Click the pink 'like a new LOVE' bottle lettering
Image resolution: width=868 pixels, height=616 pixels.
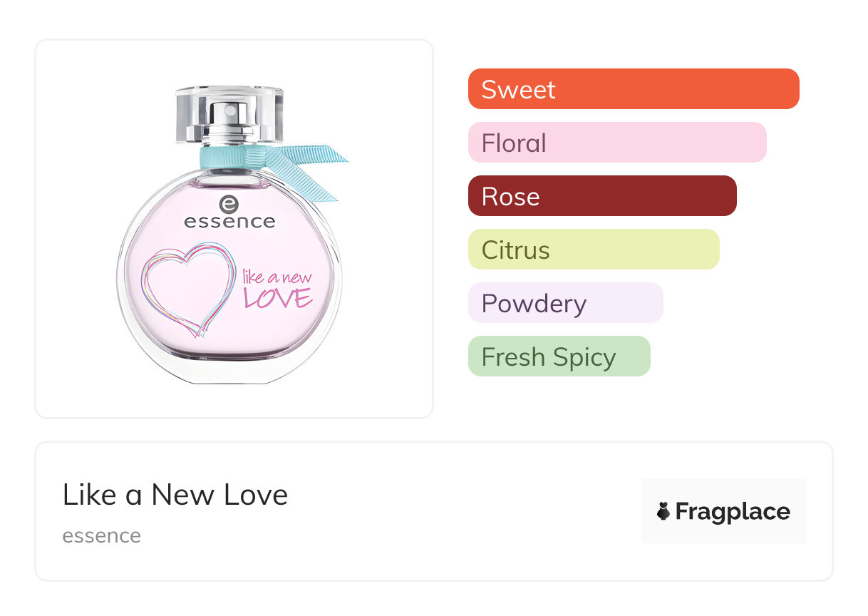point(278,288)
